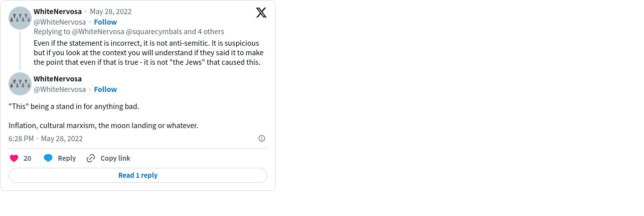
Task: Open the 6:28 PM · May 28, 2022 timestamp
Action: pyautogui.click(x=46, y=139)
